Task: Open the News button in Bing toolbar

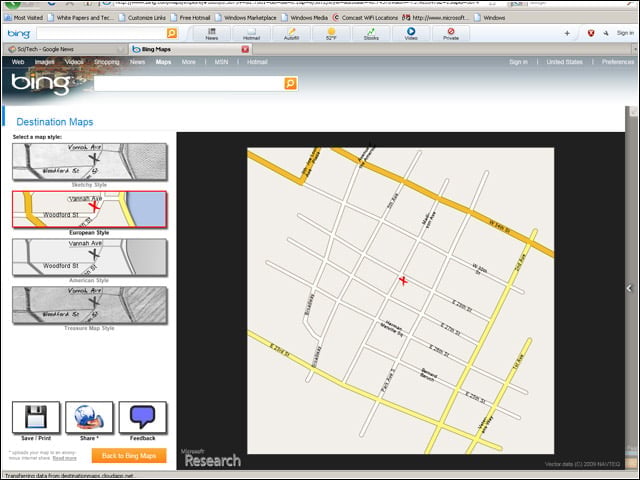Action: (211, 34)
